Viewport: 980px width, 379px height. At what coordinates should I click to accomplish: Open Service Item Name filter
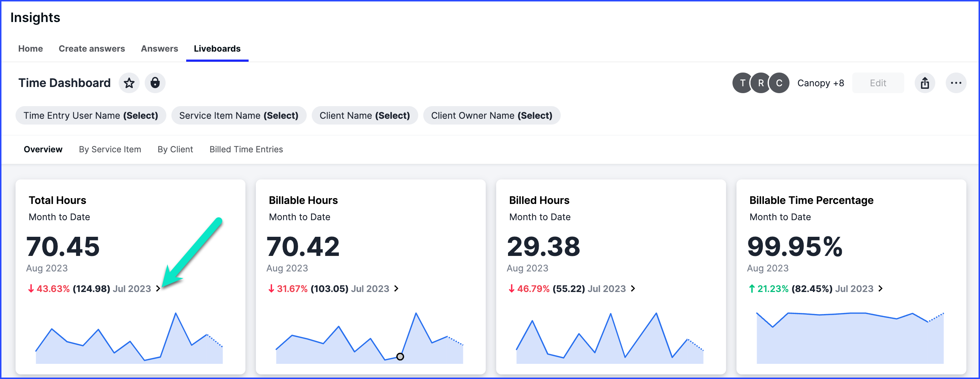point(239,115)
